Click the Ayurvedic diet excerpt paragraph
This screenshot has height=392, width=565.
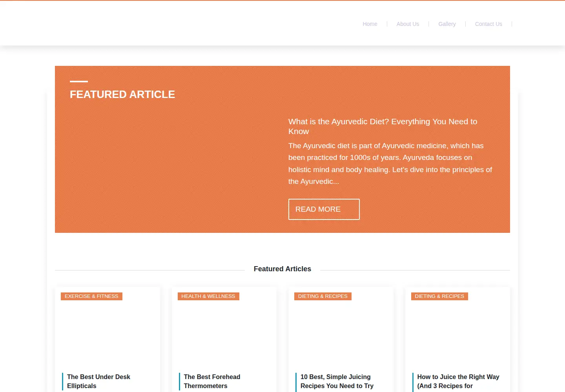[x=390, y=163]
